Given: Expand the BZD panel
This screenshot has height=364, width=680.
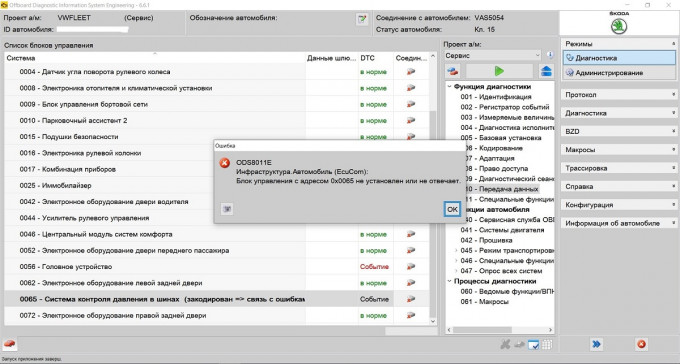Looking at the screenshot, I should tap(618, 131).
